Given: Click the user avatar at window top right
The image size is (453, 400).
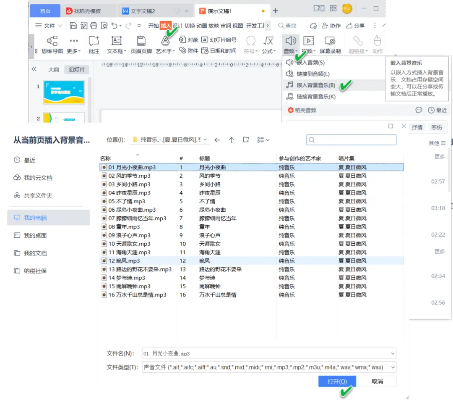Looking at the screenshot, I should 347,9.
